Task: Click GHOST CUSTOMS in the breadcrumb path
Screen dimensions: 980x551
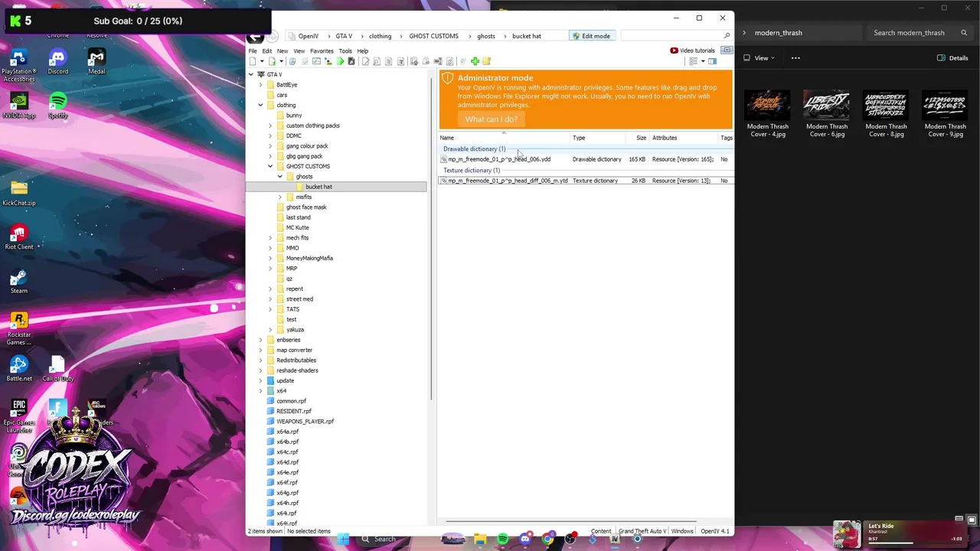Action: click(433, 36)
